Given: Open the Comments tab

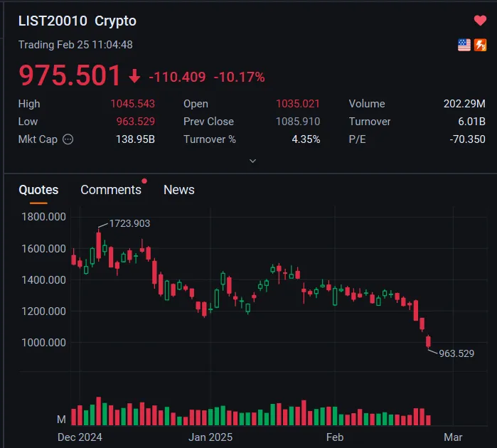Looking at the screenshot, I should (x=111, y=190).
